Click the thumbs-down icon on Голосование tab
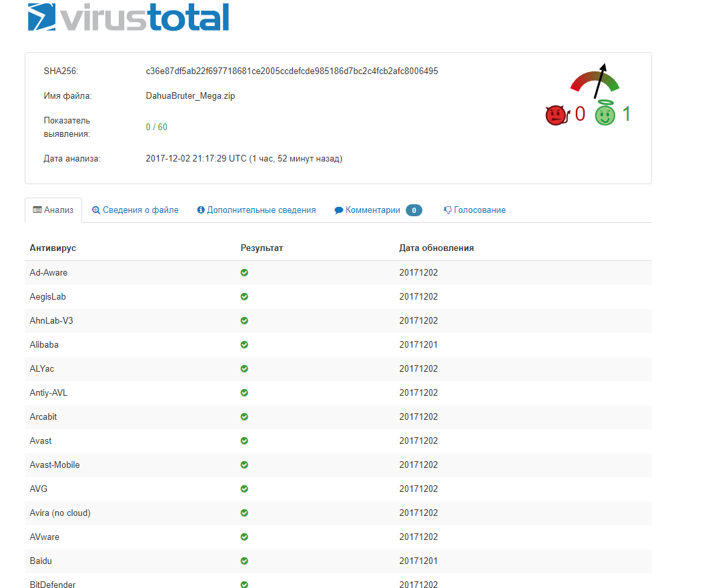 pyautogui.click(x=448, y=210)
